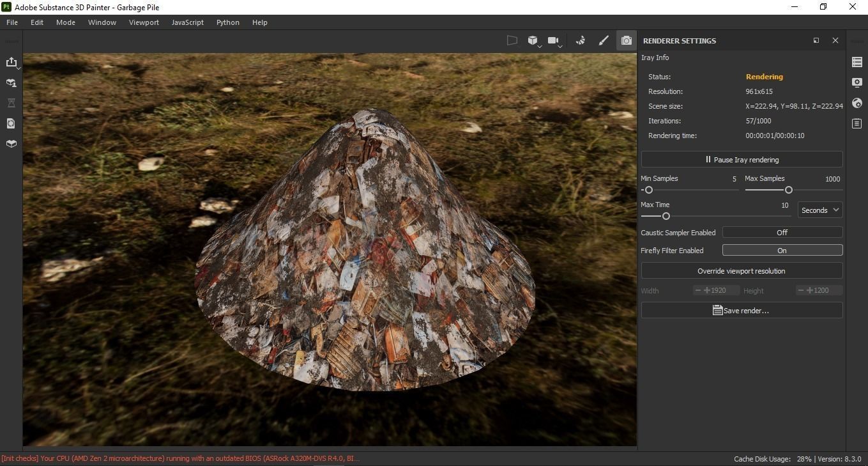Click the iterations value 57/1000
The image size is (868, 466).
coord(758,121)
